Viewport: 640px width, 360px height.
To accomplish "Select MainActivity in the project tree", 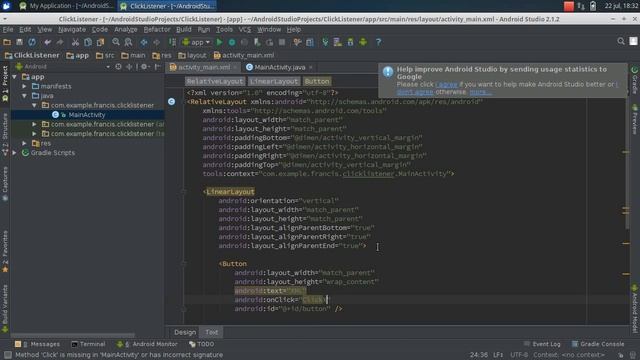I will point(87,115).
